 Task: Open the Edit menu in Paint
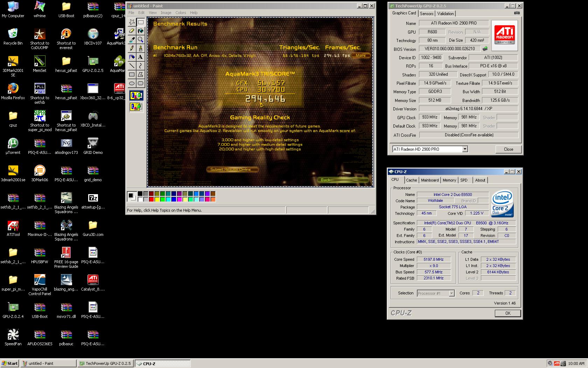(x=141, y=13)
